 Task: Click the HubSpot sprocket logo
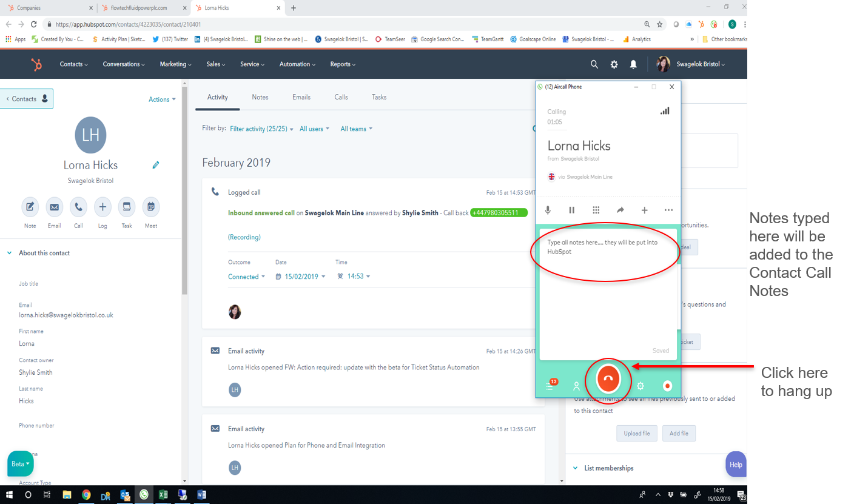36,64
